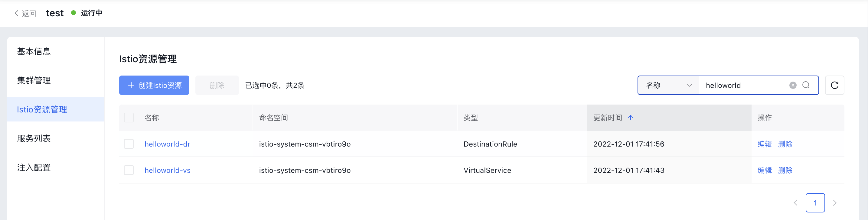Check the helloworld-vs row checkbox
Image resolution: width=868 pixels, height=220 pixels.
point(129,170)
